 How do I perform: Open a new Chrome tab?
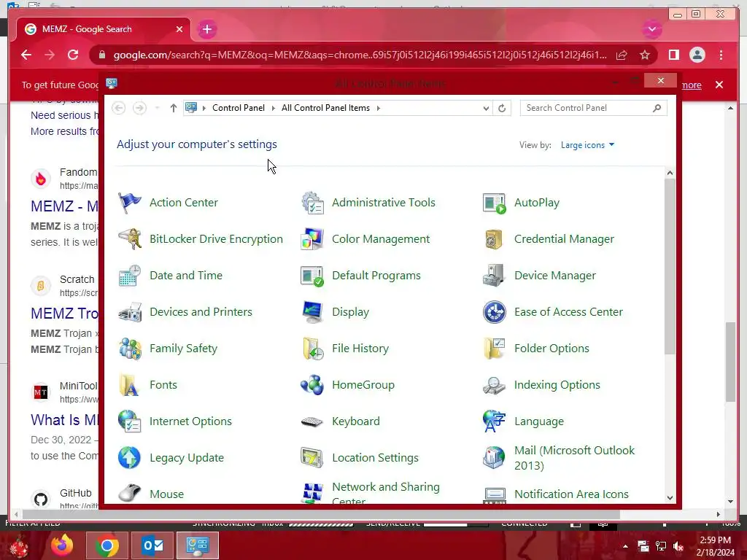206,29
